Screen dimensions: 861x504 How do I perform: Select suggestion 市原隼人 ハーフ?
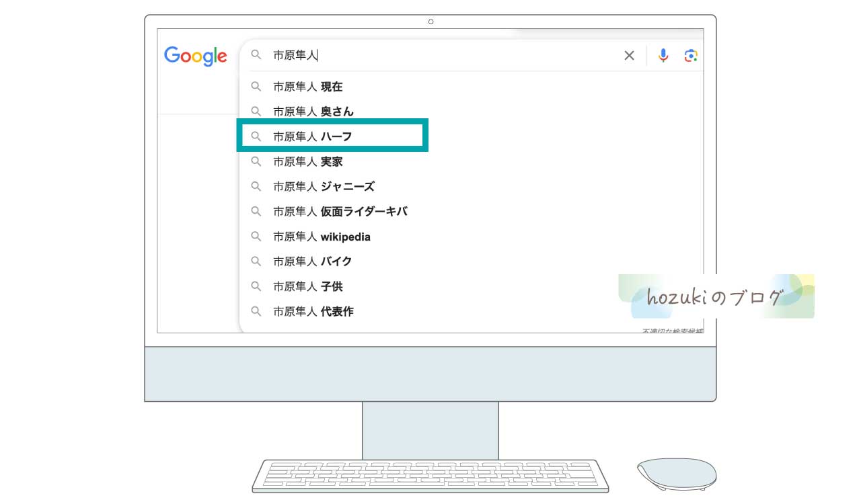(x=312, y=136)
